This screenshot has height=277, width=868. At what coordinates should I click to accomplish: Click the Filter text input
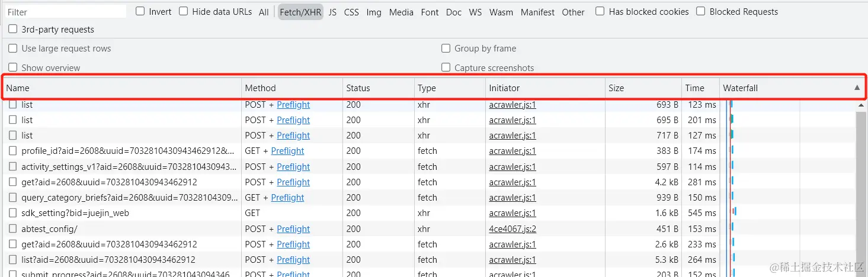(x=65, y=11)
